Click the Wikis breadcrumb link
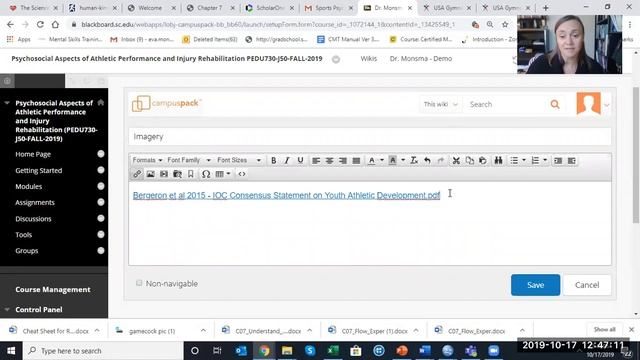The height and width of the screenshot is (360, 640). point(369,59)
